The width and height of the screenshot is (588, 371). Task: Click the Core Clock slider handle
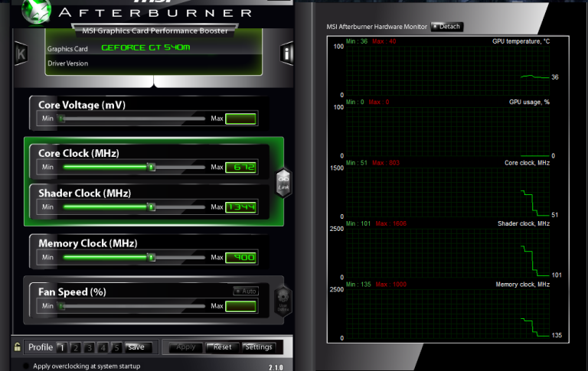(x=151, y=167)
